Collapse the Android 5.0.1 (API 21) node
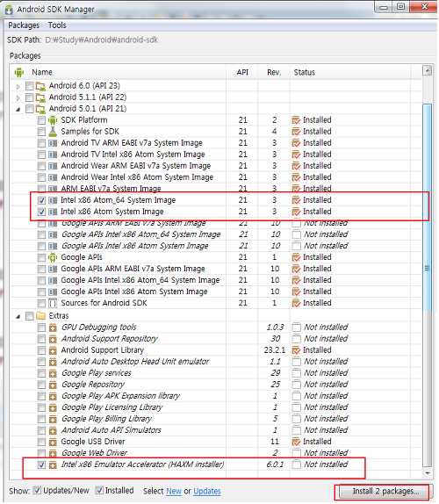This screenshot has width=439, height=504. point(18,109)
